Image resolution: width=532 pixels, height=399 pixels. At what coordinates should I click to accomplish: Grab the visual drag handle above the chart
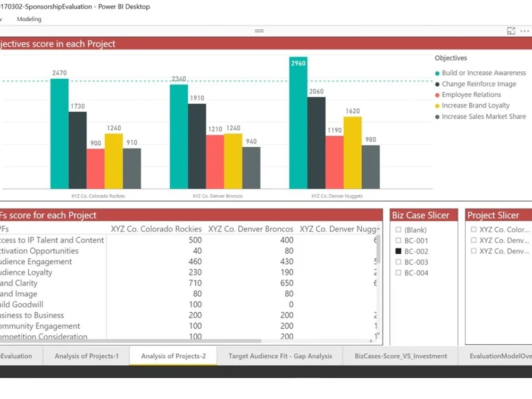point(259,30)
